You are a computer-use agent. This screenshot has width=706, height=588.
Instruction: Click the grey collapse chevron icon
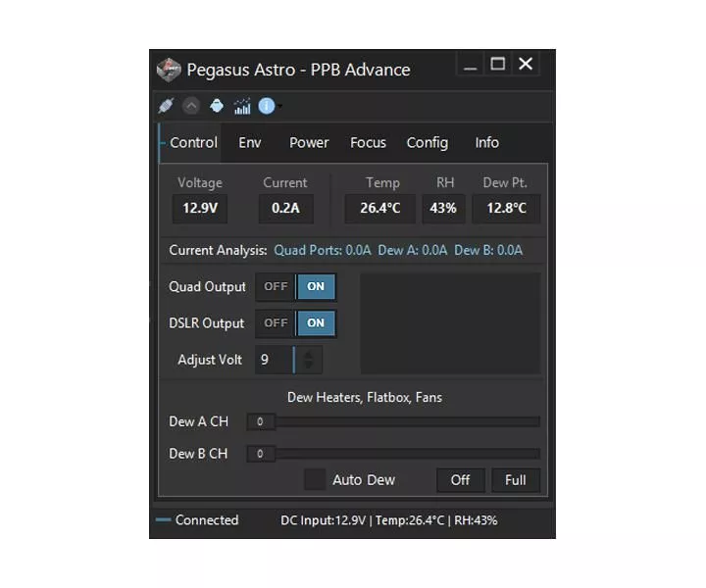pyautogui.click(x=191, y=106)
